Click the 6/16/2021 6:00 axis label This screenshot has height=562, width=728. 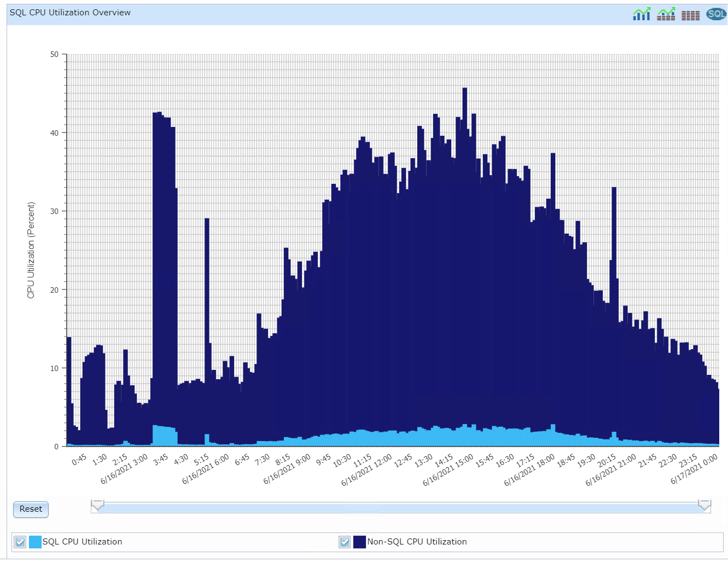206,469
